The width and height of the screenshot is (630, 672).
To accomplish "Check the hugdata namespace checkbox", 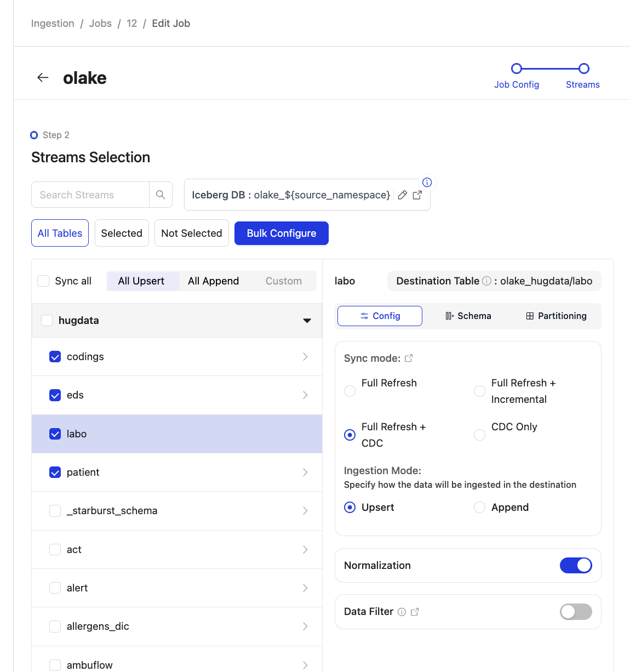I will point(47,320).
